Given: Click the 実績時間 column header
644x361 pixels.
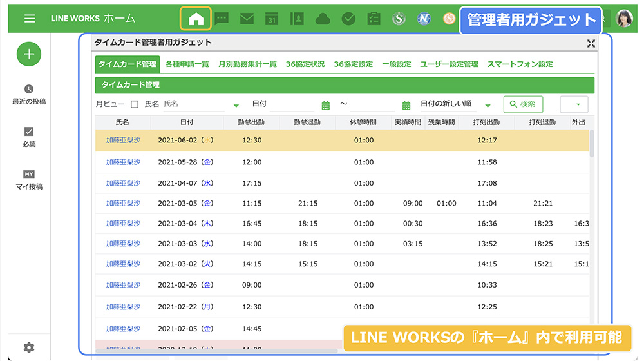Looking at the screenshot, I should 408,122.
